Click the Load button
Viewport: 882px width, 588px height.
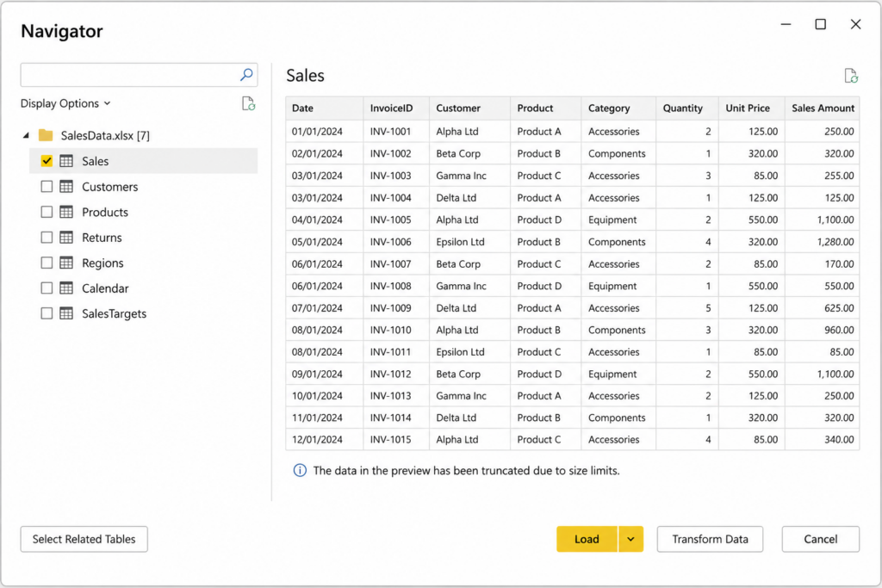point(587,539)
